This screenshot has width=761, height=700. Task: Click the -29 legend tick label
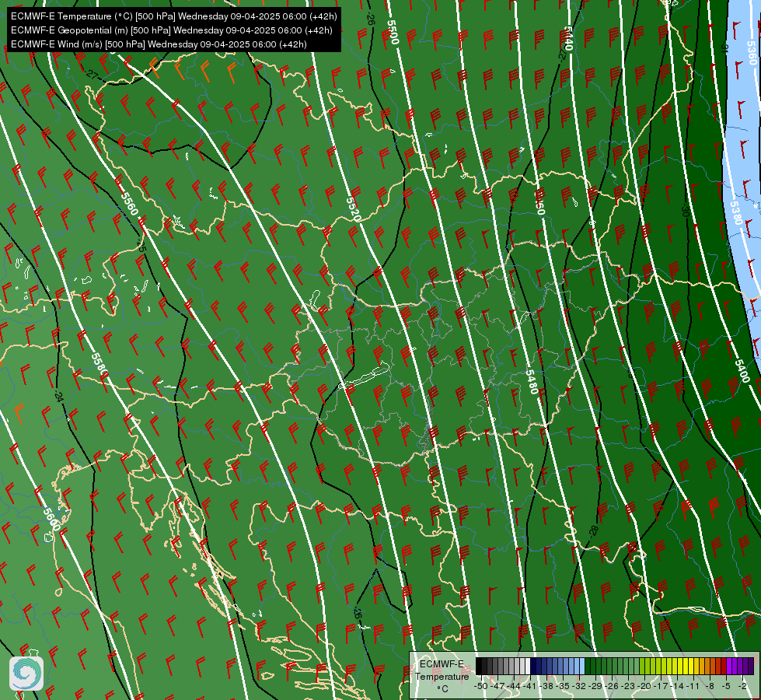point(595,687)
